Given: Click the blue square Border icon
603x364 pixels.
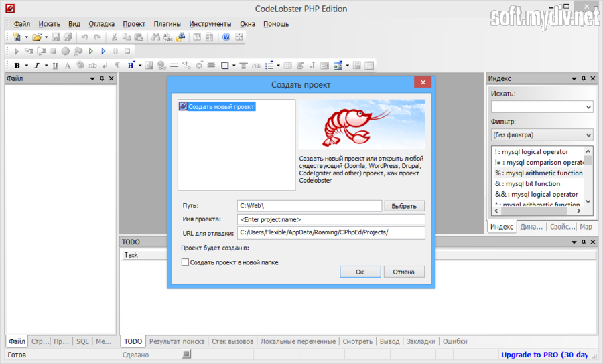Looking at the screenshot, I should click(225, 66).
